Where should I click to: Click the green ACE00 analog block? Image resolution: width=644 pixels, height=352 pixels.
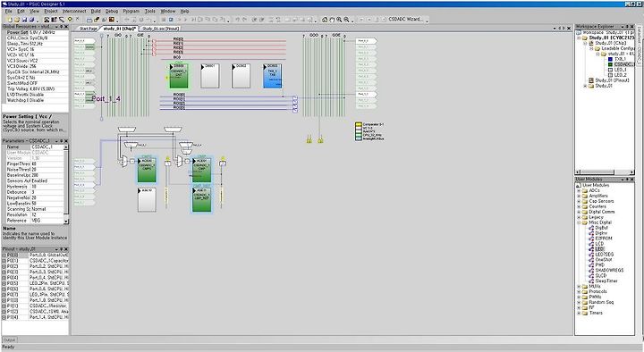[147, 171]
